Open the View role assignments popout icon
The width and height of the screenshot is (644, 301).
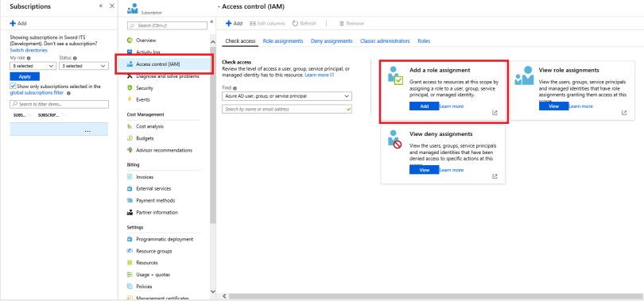coord(624,113)
